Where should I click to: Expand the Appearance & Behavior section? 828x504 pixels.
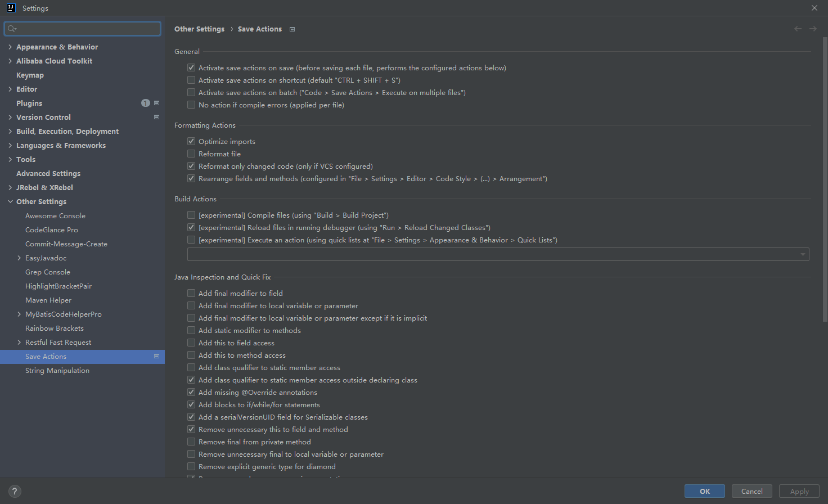[10, 47]
